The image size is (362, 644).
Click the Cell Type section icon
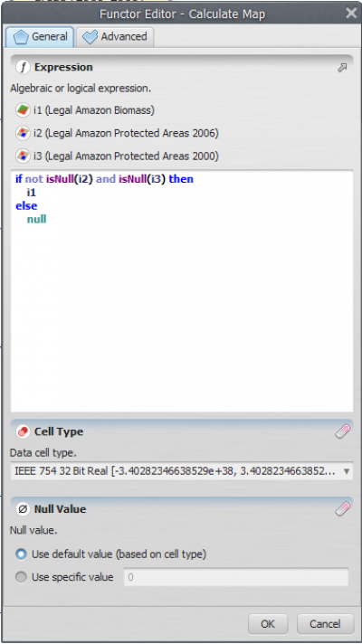click(23, 431)
